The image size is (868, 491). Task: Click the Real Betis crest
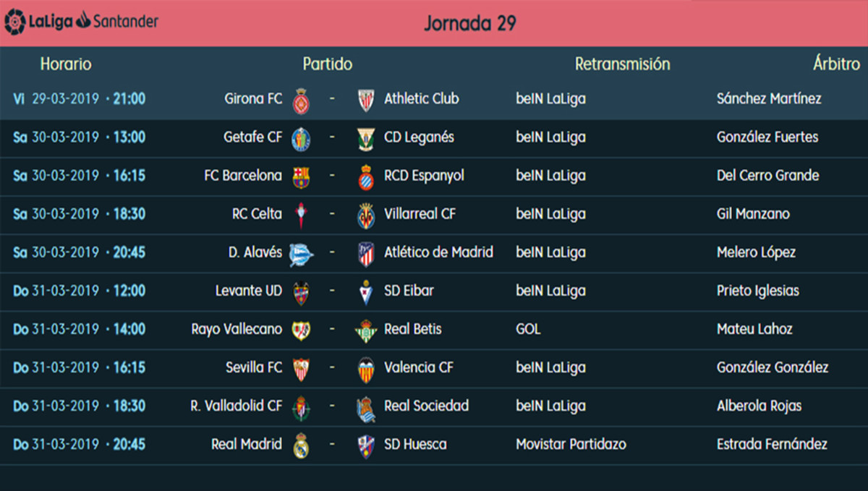(x=366, y=330)
